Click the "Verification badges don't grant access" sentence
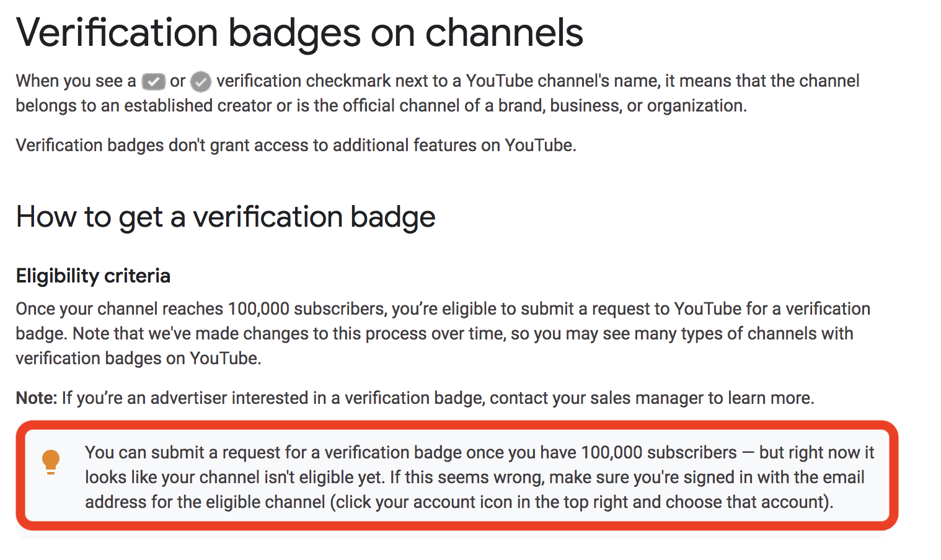Screen dimensions: 941x560 (x=296, y=145)
